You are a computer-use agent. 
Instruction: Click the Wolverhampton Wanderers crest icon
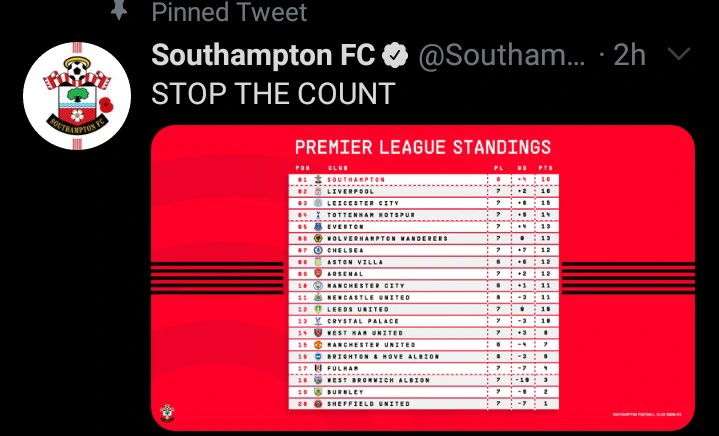[318, 238]
